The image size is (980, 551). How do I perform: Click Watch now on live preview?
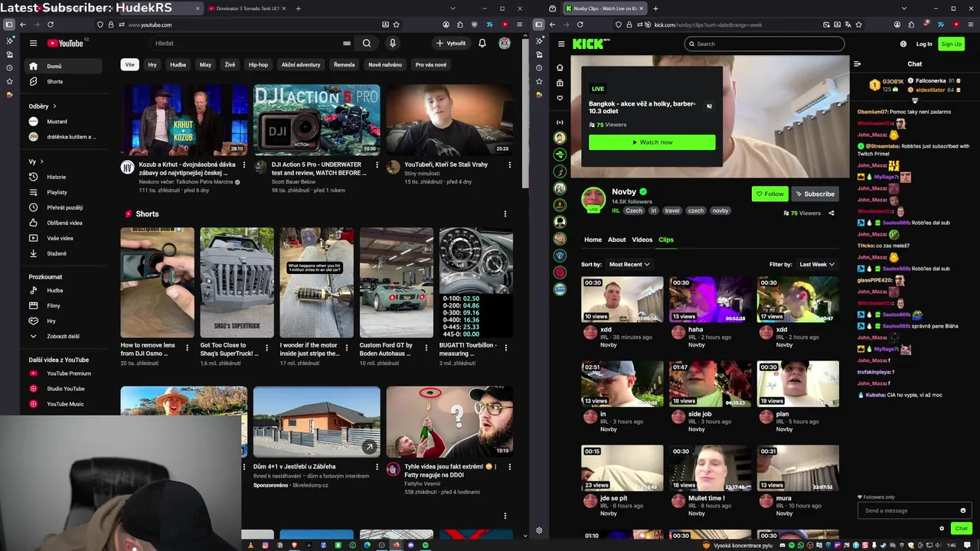click(x=652, y=142)
